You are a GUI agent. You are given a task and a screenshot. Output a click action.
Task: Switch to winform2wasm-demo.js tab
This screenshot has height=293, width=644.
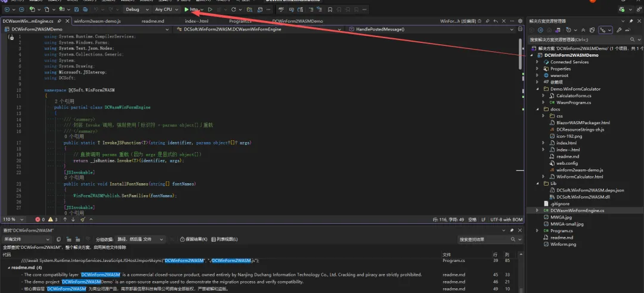[x=97, y=21]
